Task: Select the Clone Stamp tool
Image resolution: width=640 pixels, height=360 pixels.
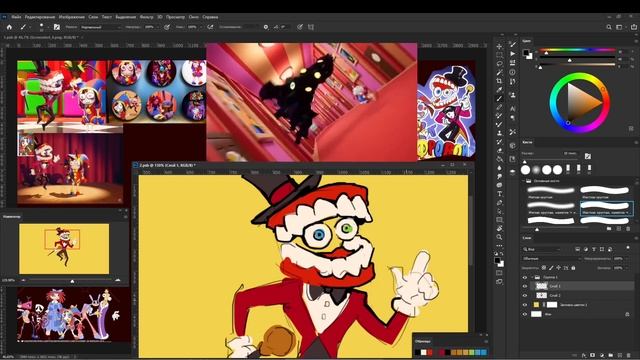Action: point(499,133)
